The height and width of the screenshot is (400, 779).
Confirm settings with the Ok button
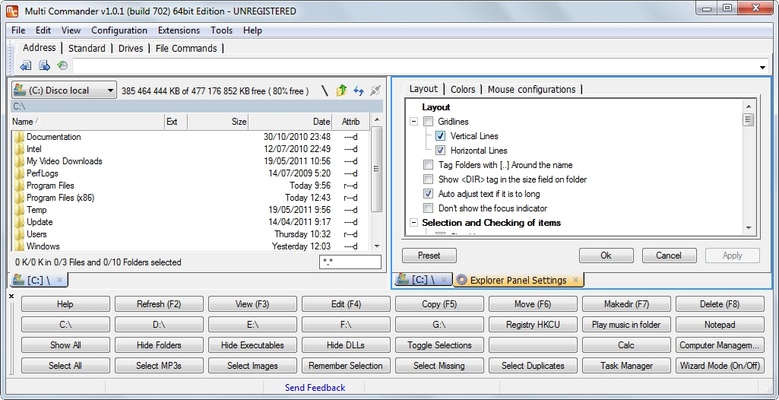606,255
